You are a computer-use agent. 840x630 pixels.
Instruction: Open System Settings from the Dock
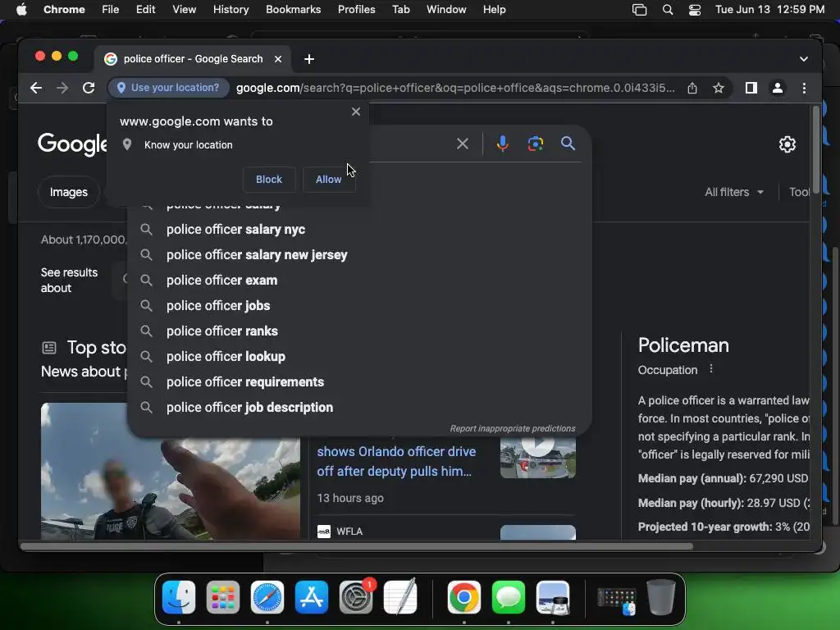click(356, 597)
